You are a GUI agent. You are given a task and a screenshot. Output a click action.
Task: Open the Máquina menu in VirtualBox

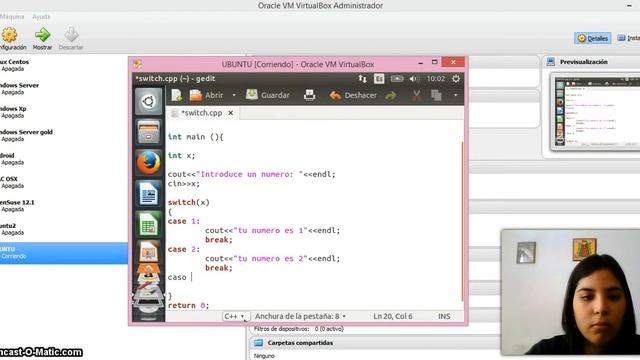12,17
